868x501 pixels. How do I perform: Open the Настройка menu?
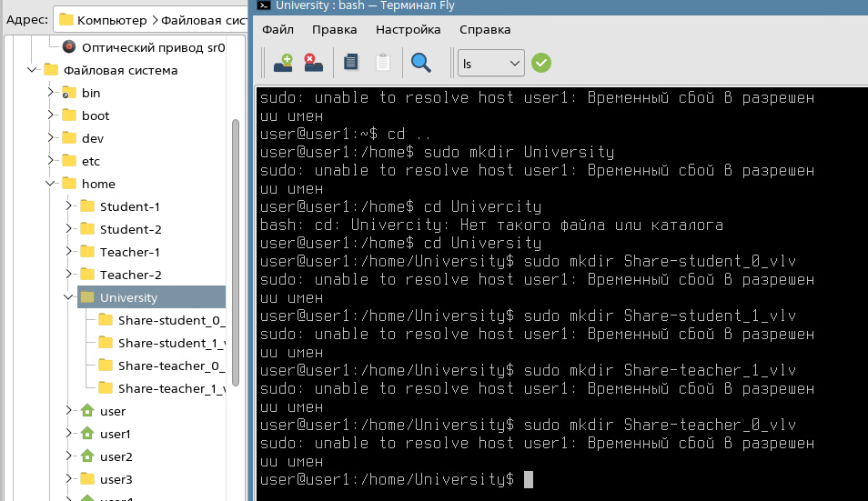(x=408, y=30)
